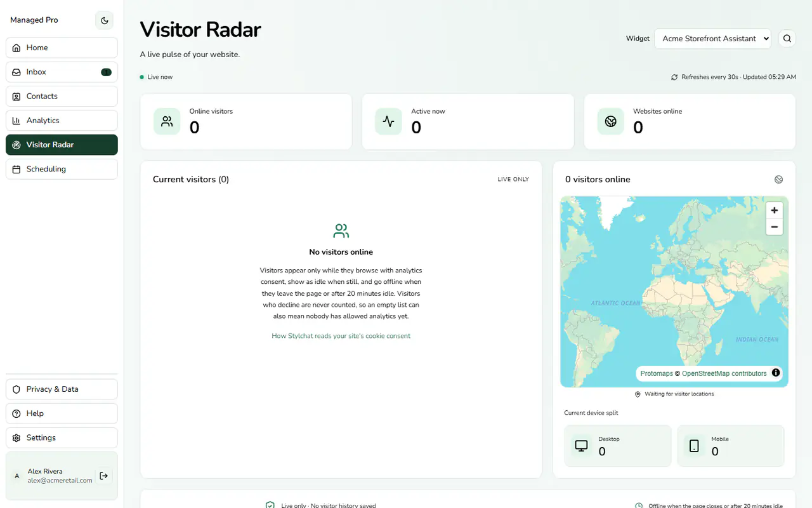Image resolution: width=812 pixels, height=508 pixels.
Task: Zoom in on the map
Action: coord(774,210)
